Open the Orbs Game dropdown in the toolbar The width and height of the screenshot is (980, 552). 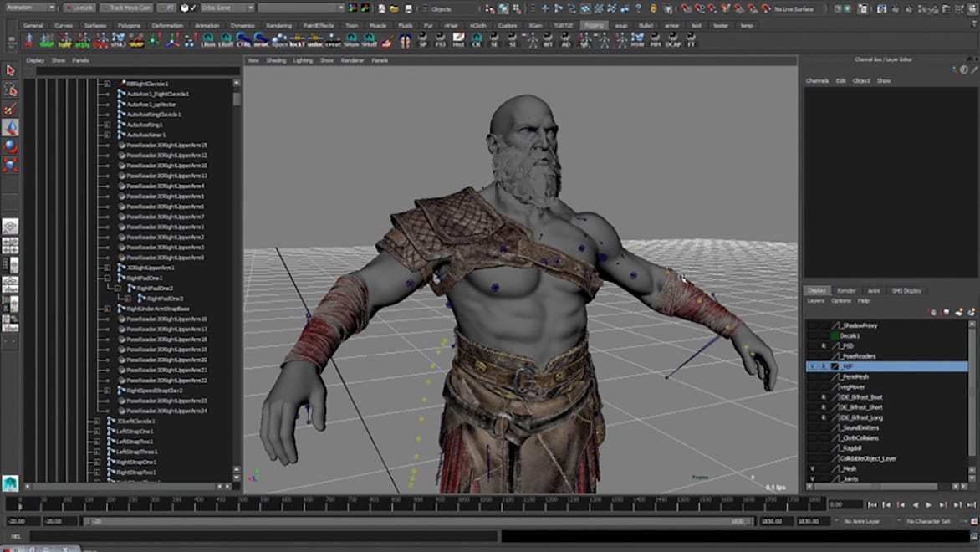click(x=251, y=7)
